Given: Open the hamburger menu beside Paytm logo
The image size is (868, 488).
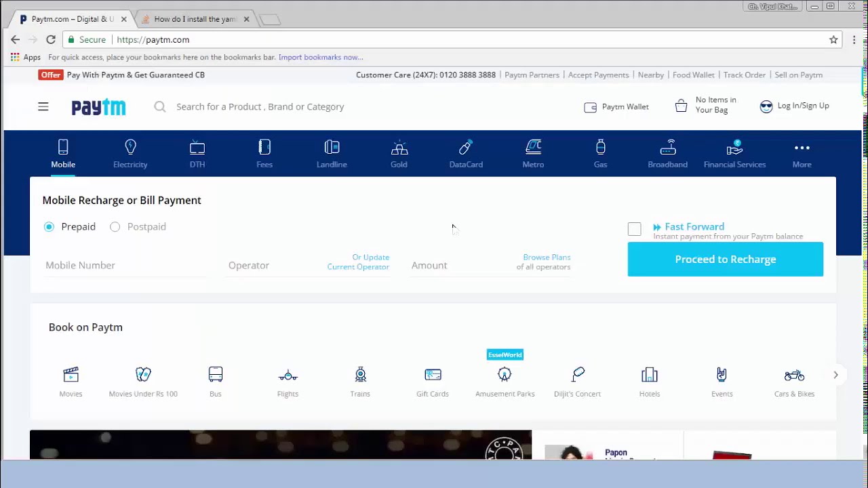Looking at the screenshot, I should [x=43, y=106].
